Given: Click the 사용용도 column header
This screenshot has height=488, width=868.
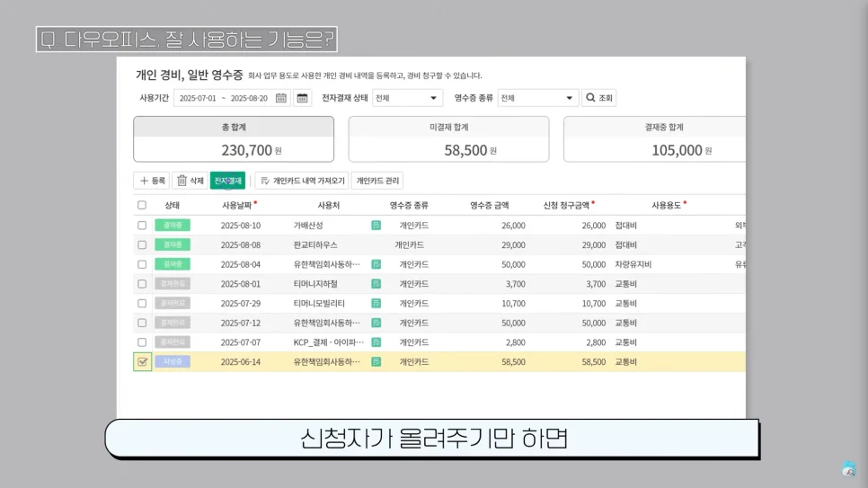Looking at the screenshot, I should [666, 205].
